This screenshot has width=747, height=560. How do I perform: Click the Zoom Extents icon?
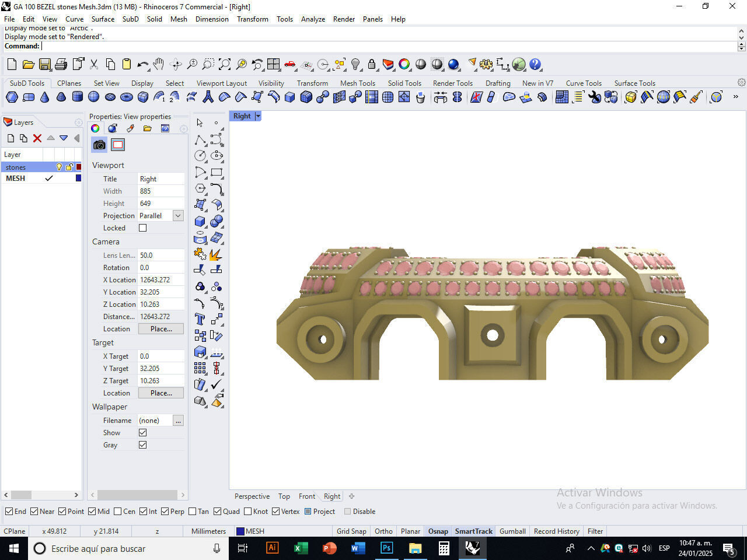coord(225,65)
